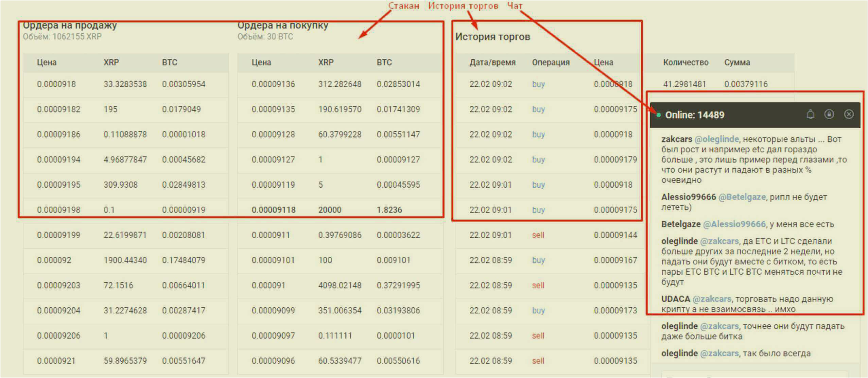The image size is (868, 378).
Task: Close the chat panel with X icon
Action: coord(849,114)
